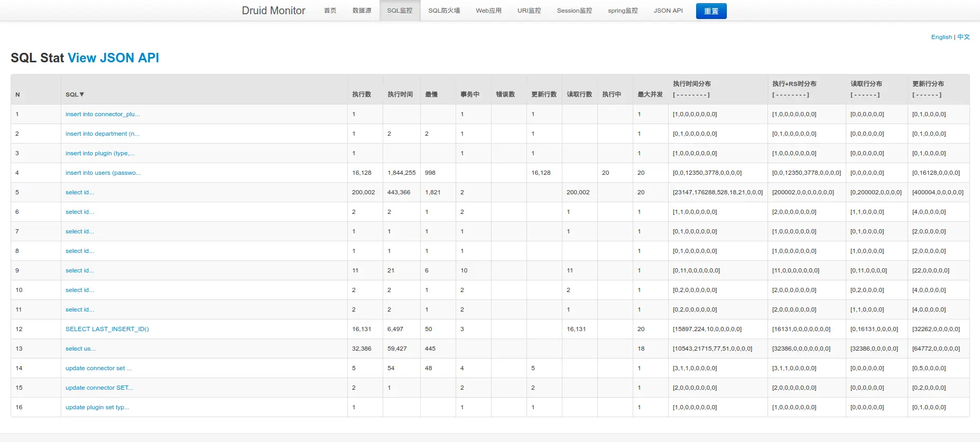Image resolution: width=980 pixels, height=442 pixels.
Task: Sort by 更新行数 column header
Action: (544, 95)
